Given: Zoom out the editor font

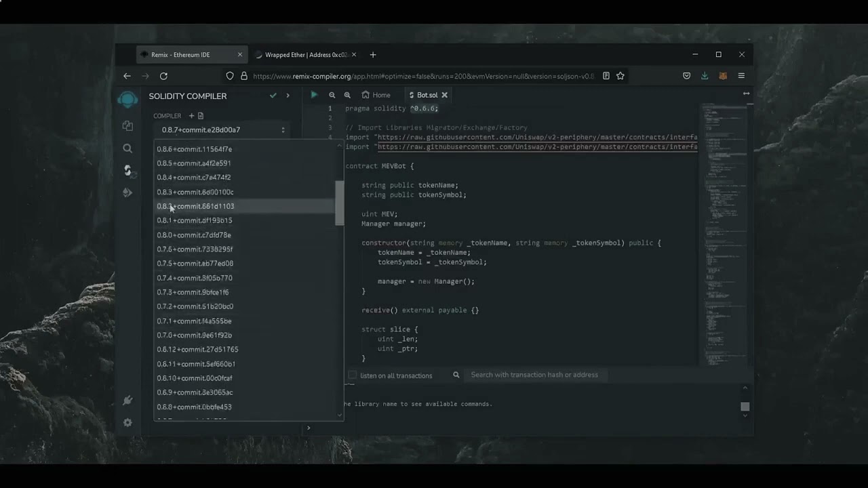Looking at the screenshot, I should pyautogui.click(x=332, y=95).
